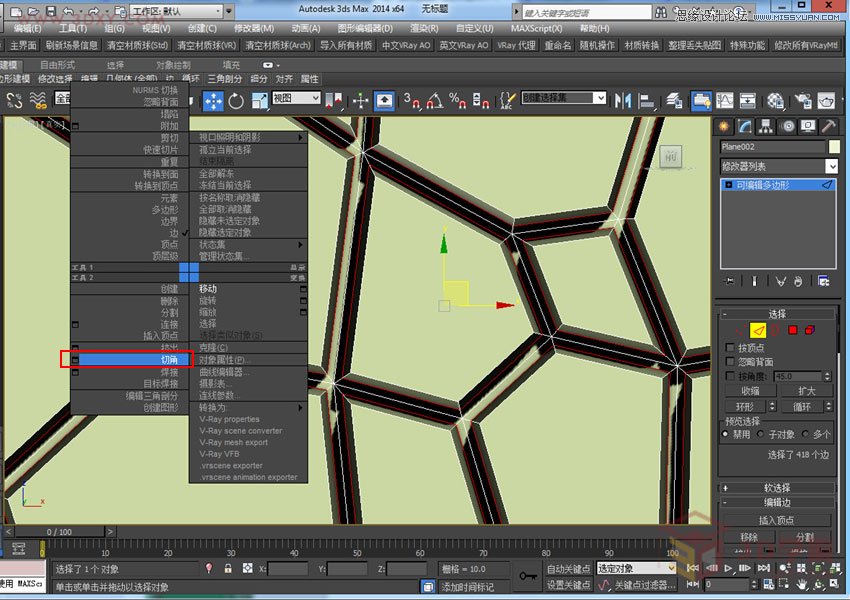Click the 扩大 button
850x600 pixels.
pyautogui.click(x=807, y=391)
